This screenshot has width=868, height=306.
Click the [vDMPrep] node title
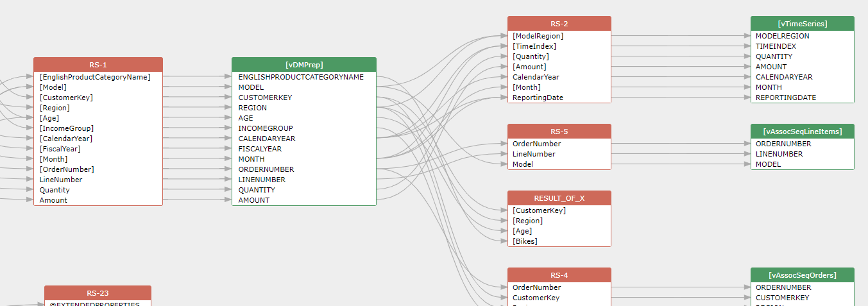[303, 65]
